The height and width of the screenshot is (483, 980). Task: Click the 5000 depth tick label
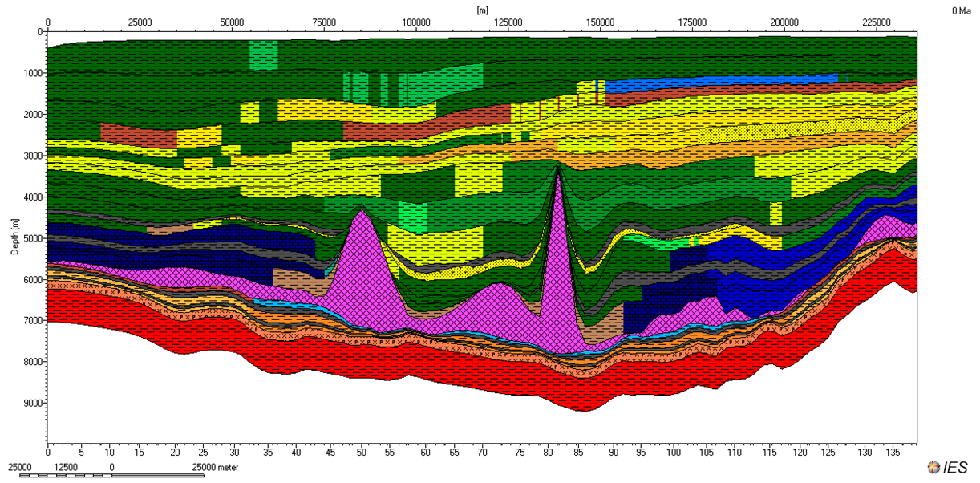[x=30, y=238]
